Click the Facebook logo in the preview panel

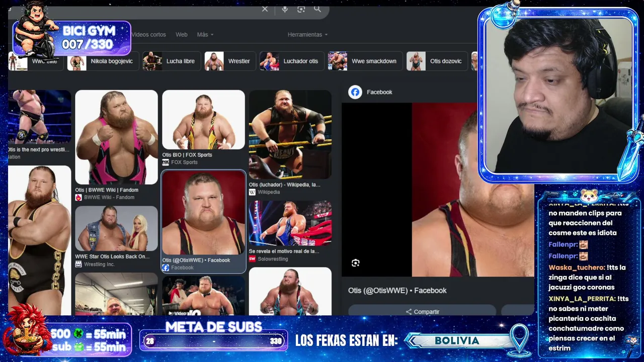click(x=355, y=92)
